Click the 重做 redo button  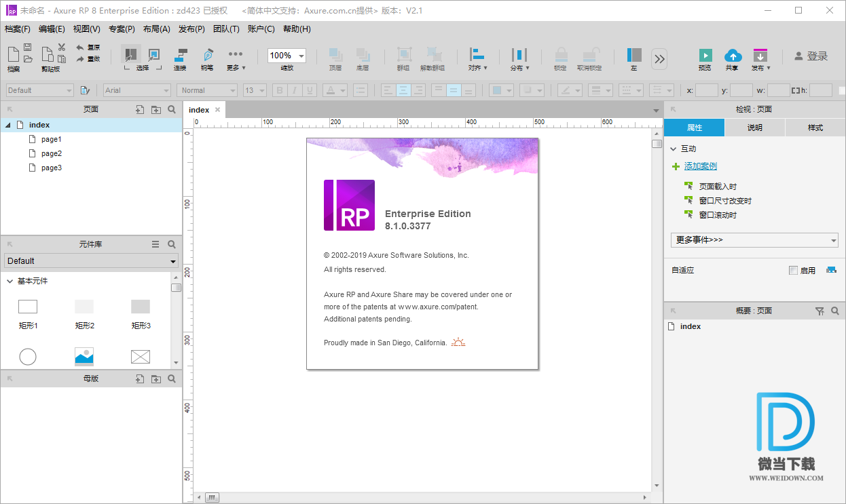click(x=88, y=59)
